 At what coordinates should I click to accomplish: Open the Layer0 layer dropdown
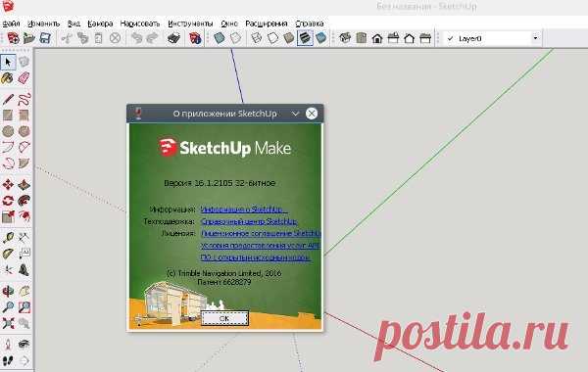(x=535, y=38)
